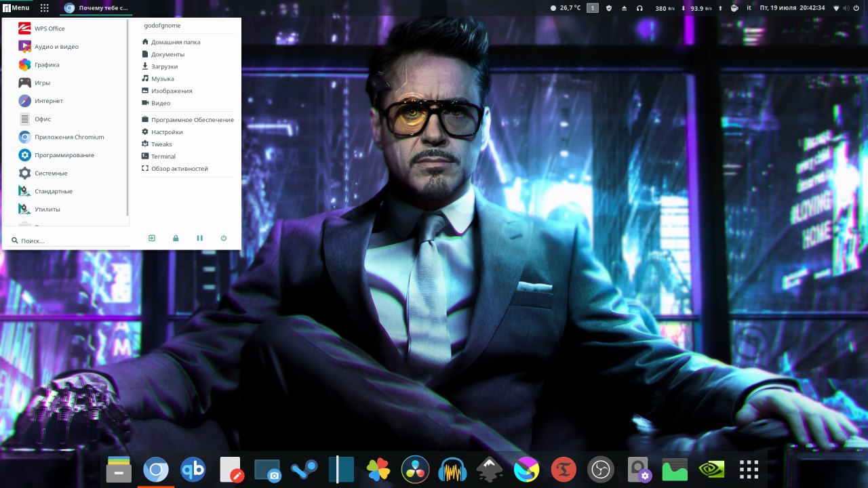868x488 pixels.
Task: Toggle the caffeine coffee cup indicator
Action: click(x=734, y=7)
